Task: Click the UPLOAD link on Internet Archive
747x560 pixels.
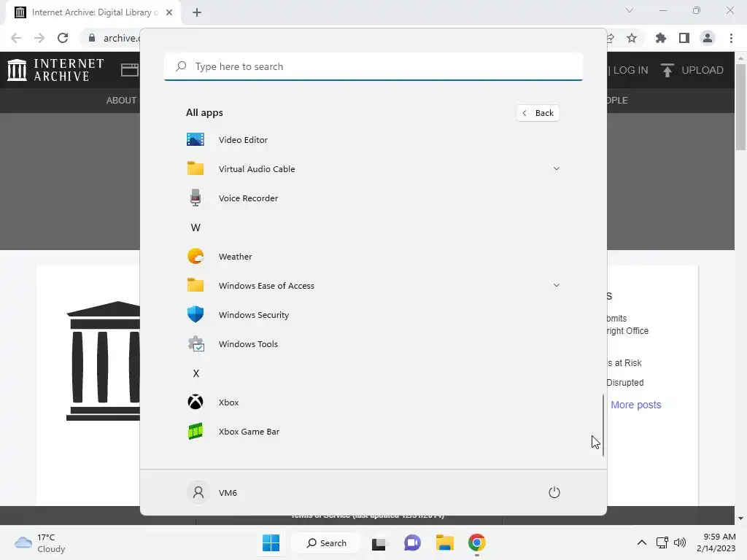Action: [703, 70]
